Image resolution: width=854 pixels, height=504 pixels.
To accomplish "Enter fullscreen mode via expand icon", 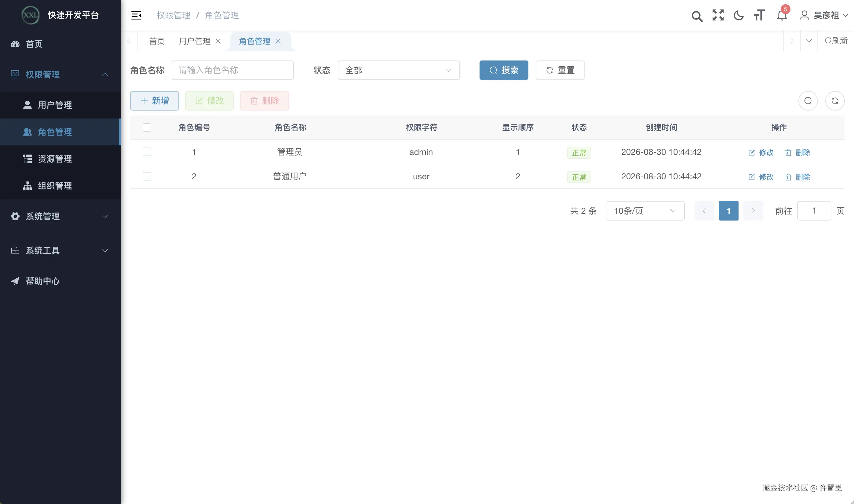I will click(x=718, y=15).
